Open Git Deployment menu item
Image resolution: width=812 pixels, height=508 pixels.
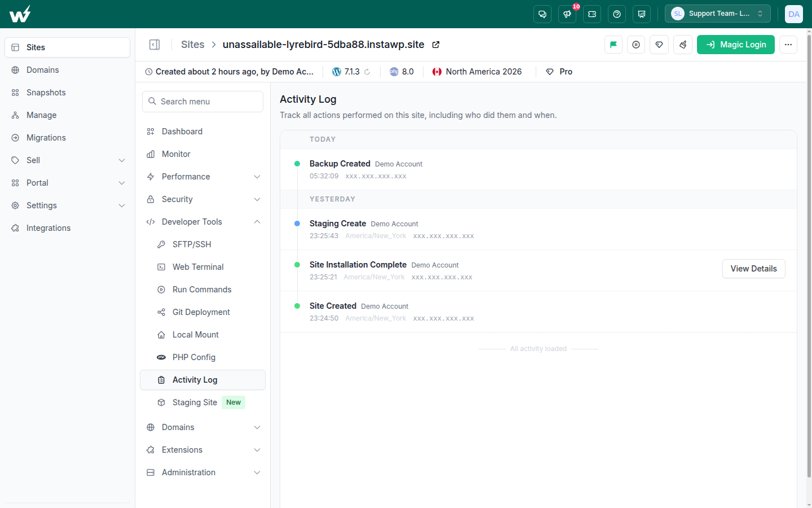point(203,312)
